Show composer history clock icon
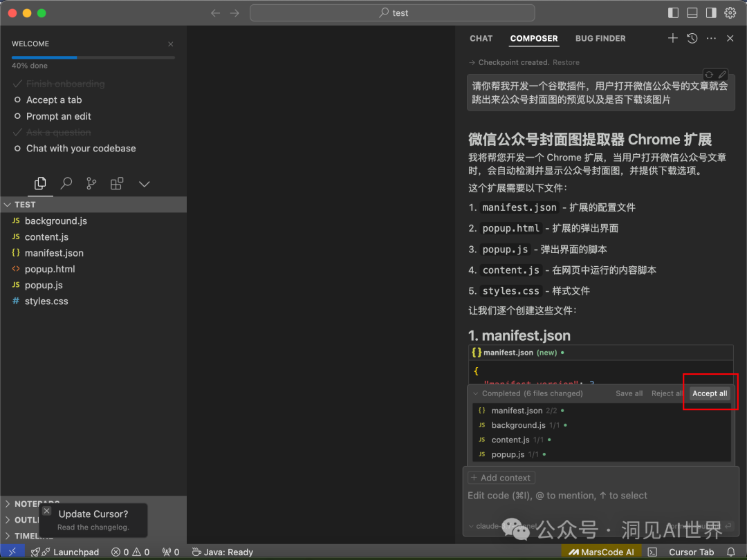747x560 pixels. (692, 38)
